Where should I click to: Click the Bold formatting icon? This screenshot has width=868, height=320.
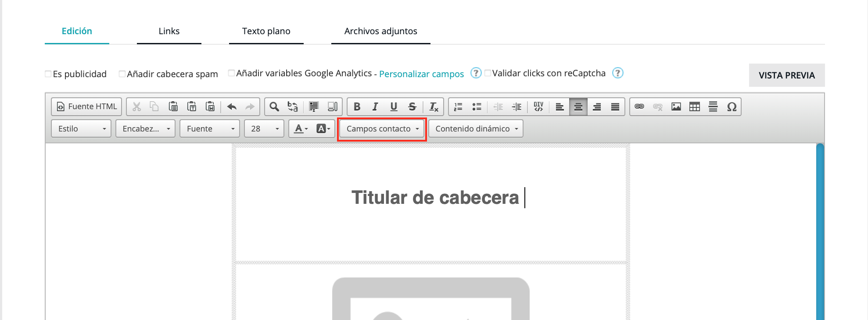(357, 107)
